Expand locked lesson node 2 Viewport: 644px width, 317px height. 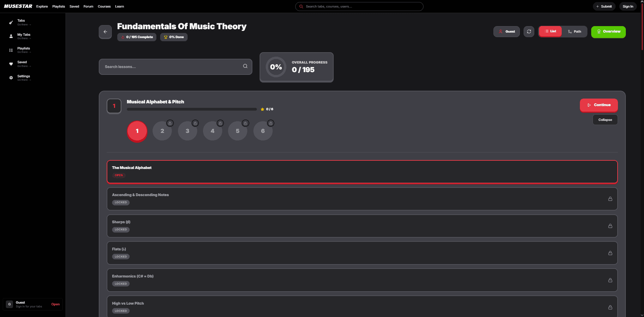click(162, 131)
